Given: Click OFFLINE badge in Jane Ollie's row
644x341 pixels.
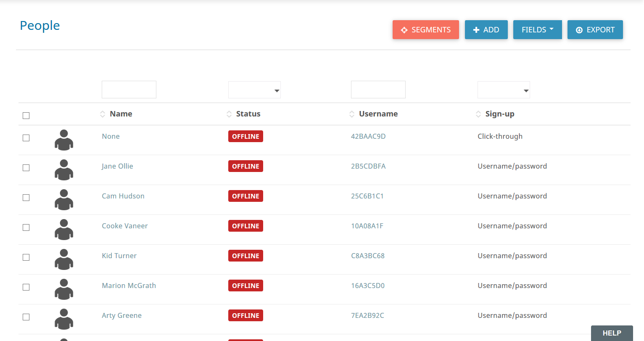Looking at the screenshot, I should (246, 166).
